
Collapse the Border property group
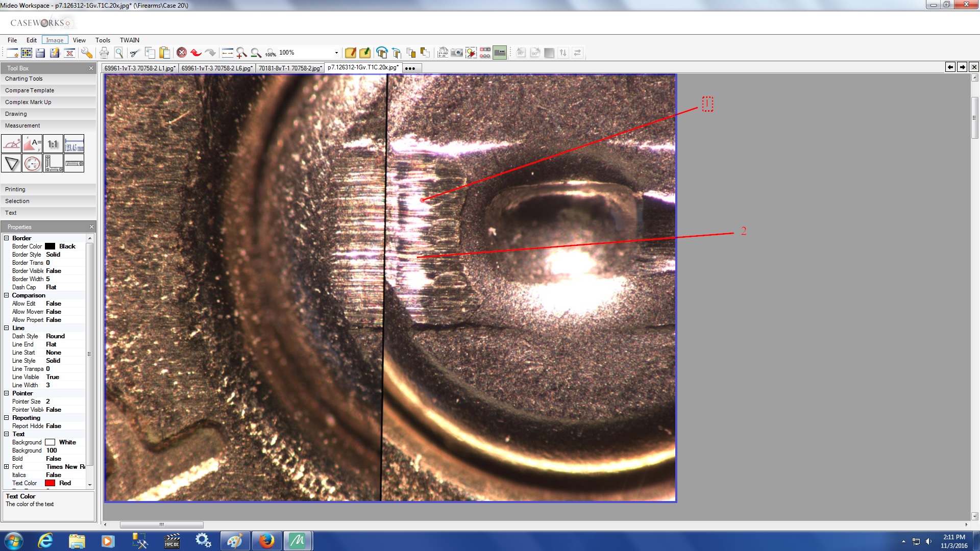tap(7, 238)
